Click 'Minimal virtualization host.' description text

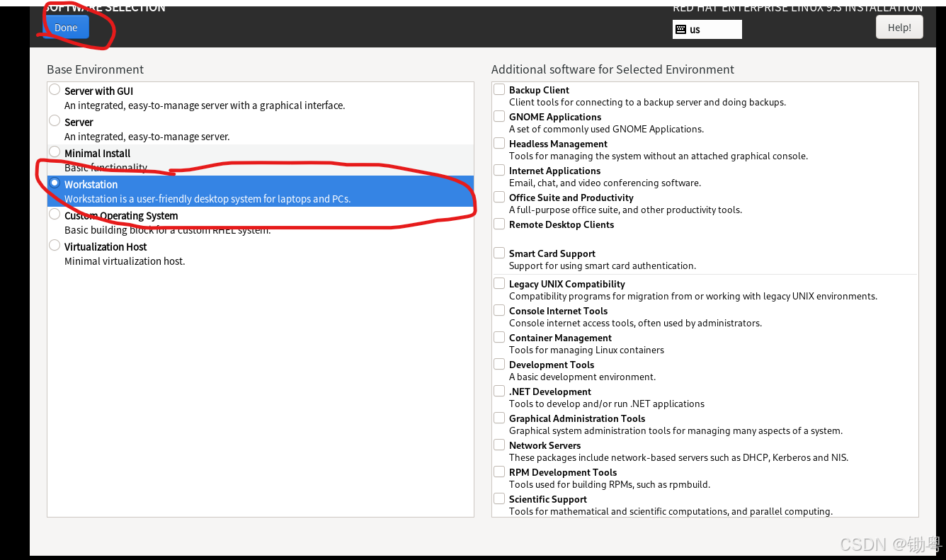click(125, 261)
